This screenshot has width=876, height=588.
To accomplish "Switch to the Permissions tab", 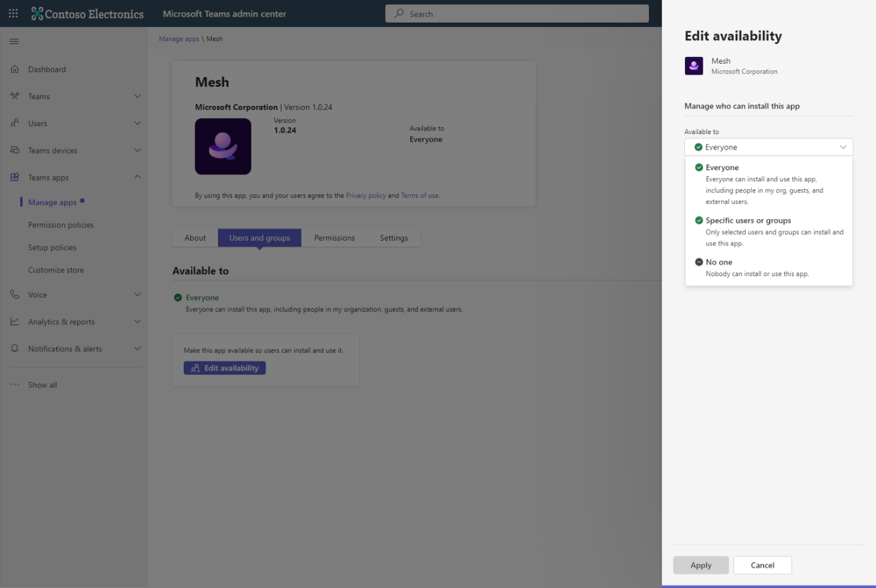I will [334, 238].
